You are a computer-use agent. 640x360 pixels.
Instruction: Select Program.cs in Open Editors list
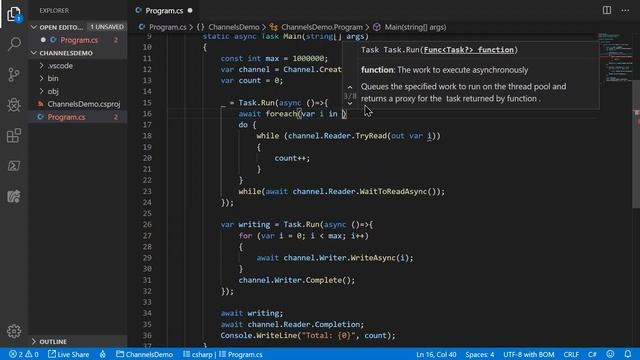78,40
